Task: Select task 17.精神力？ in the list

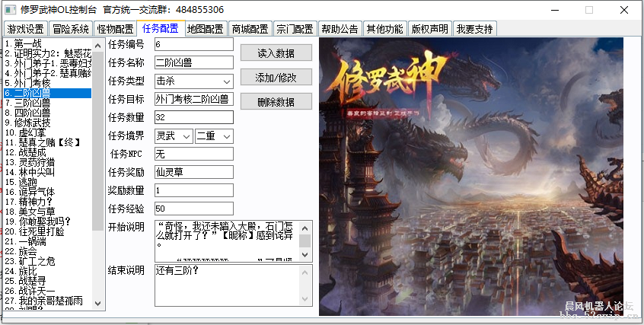Action: (48, 202)
